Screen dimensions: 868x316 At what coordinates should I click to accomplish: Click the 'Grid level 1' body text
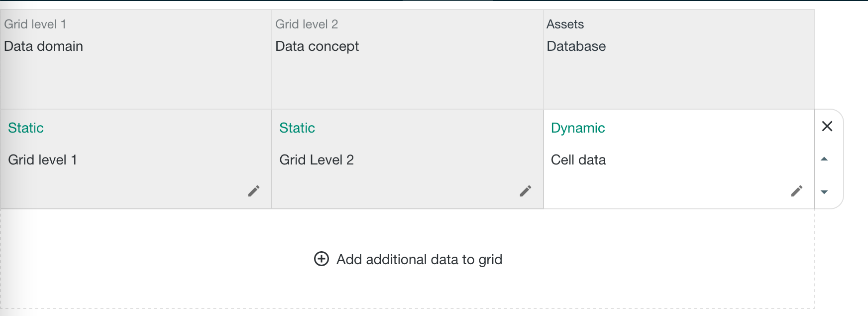42,160
